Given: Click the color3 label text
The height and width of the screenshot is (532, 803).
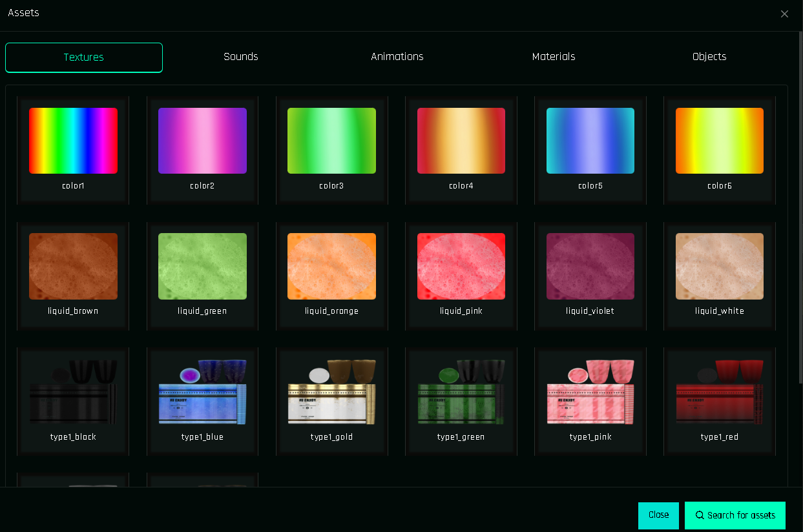Looking at the screenshot, I should 331,186.
